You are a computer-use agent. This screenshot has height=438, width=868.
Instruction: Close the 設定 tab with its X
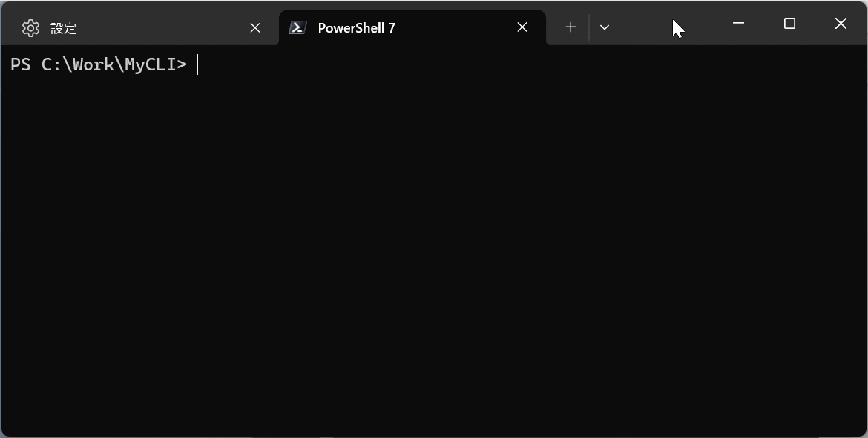[254, 27]
